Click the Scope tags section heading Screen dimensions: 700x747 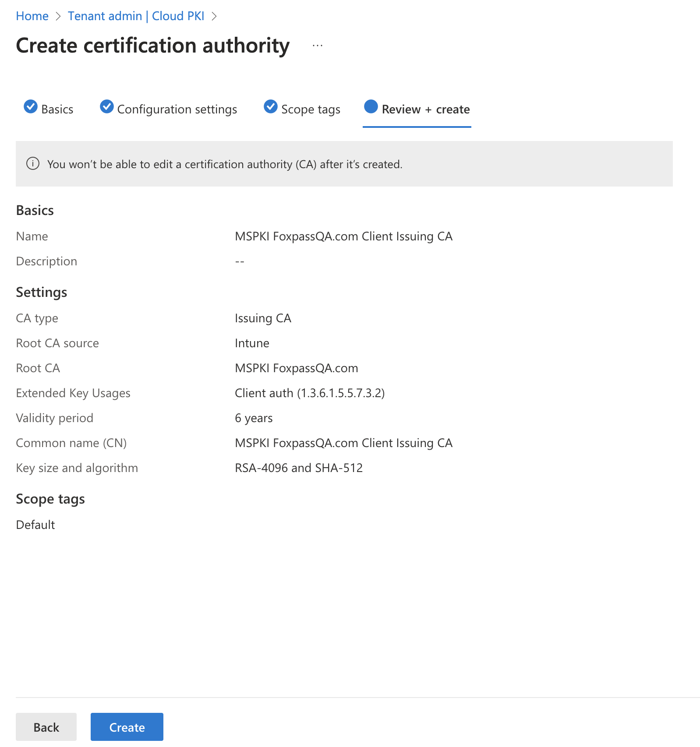[x=50, y=499]
